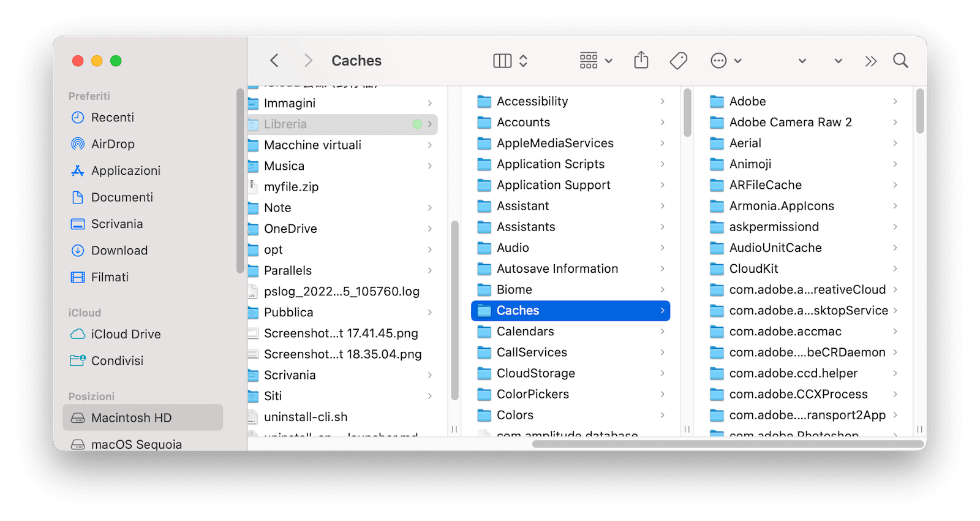
Task: Select the Caches folder in Libreria
Action: coord(570,311)
